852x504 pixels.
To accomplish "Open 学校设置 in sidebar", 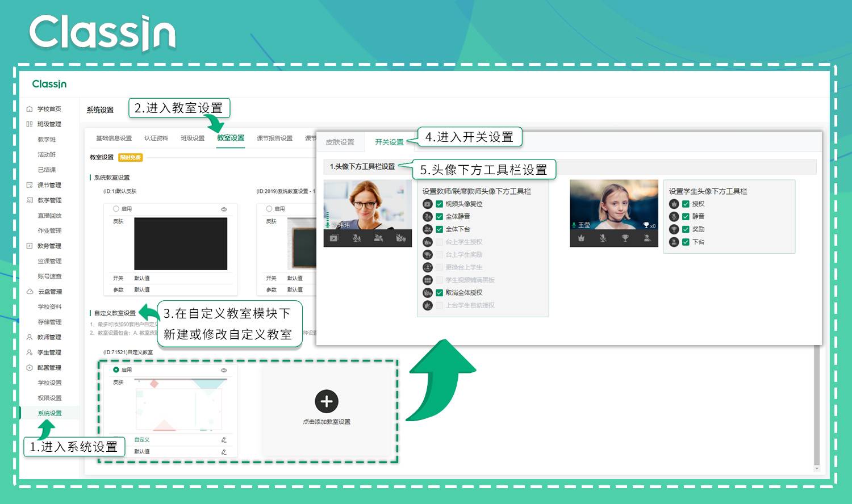I will (49, 383).
